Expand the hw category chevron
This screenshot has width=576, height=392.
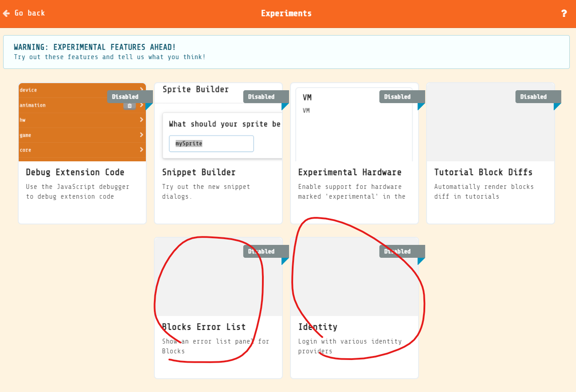click(141, 120)
